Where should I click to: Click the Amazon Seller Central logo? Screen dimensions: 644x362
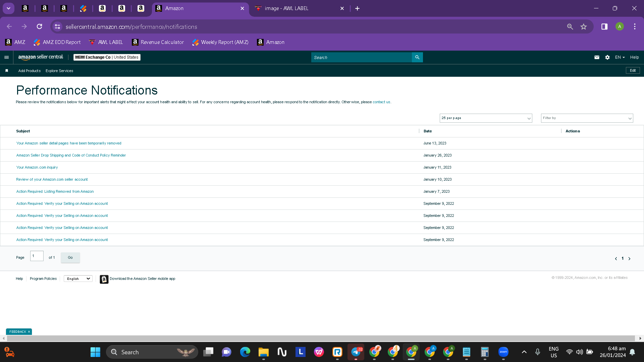click(x=41, y=57)
